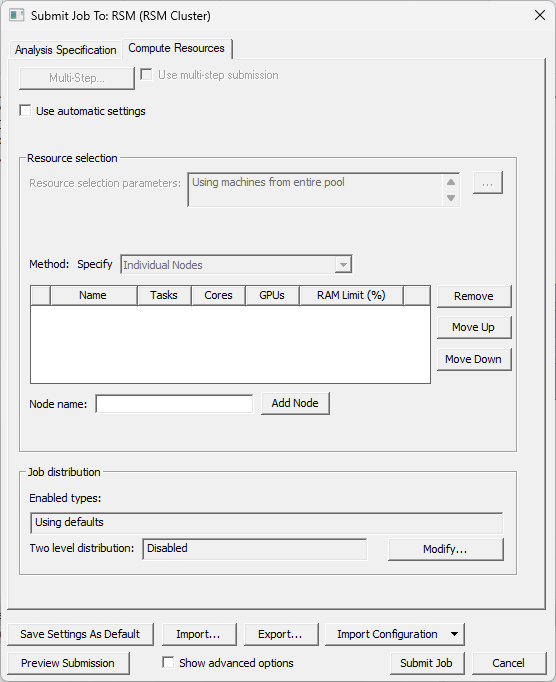The height and width of the screenshot is (682, 556).
Task: Focus the Node name input field
Action: click(174, 404)
